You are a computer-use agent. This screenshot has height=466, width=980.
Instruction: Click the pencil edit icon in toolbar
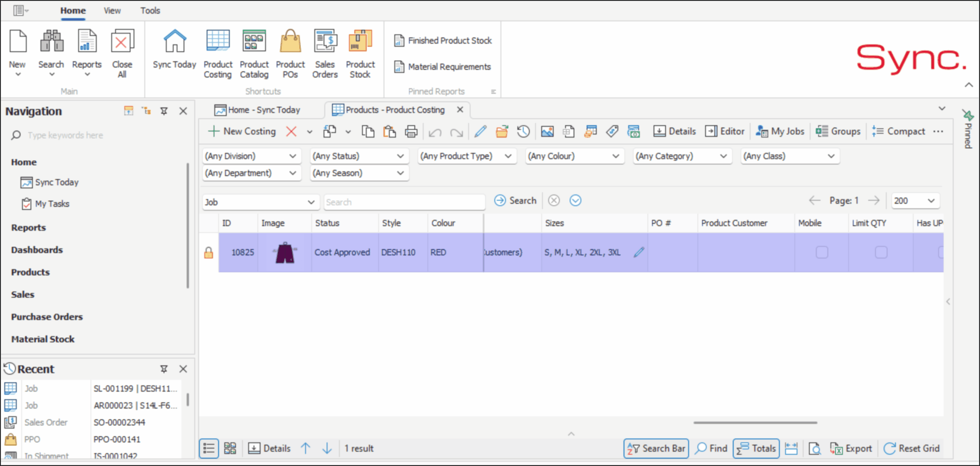[x=481, y=132]
